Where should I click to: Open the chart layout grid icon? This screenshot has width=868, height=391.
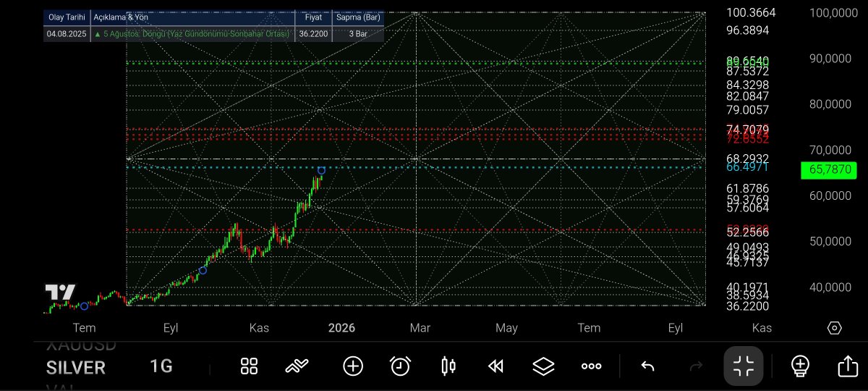[249, 366]
